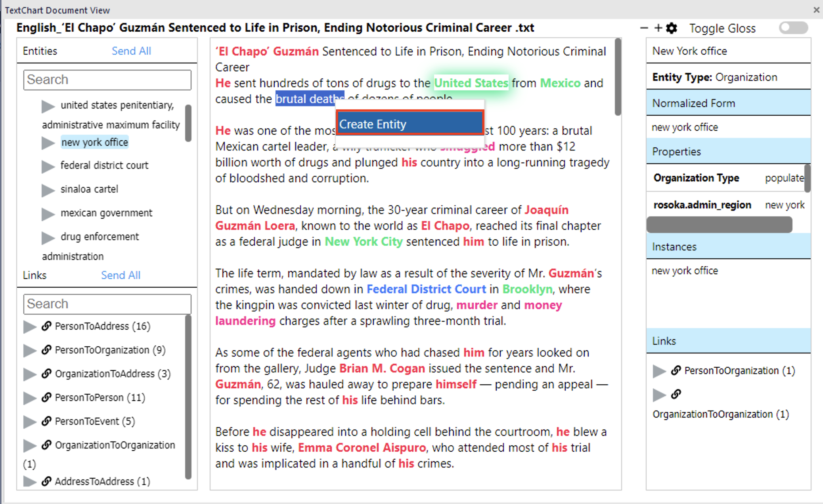Select sinaloa cartel entity
Image resolution: width=823 pixels, height=504 pixels.
point(89,189)
